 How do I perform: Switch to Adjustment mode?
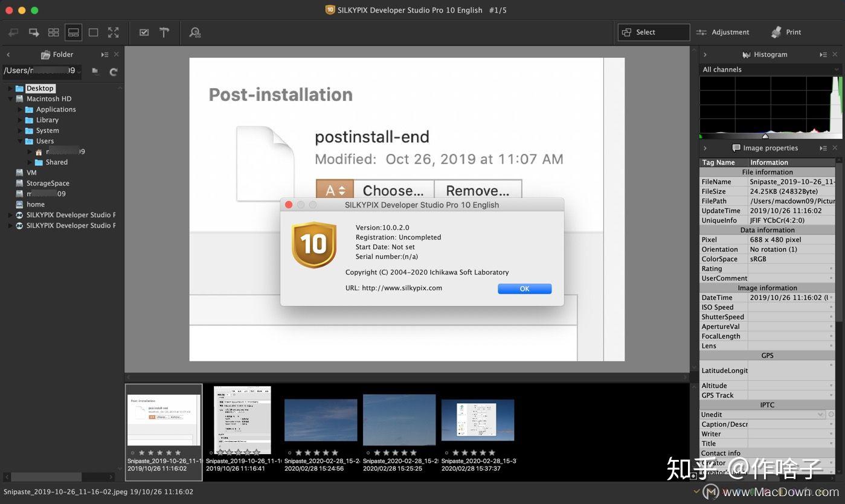pyautogui.click(x=724, y=32)
